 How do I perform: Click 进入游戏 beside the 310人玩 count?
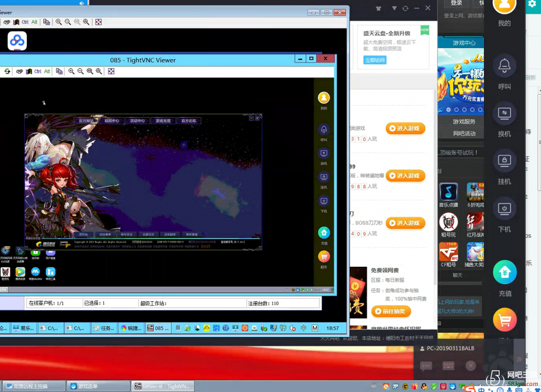(405, 128)
